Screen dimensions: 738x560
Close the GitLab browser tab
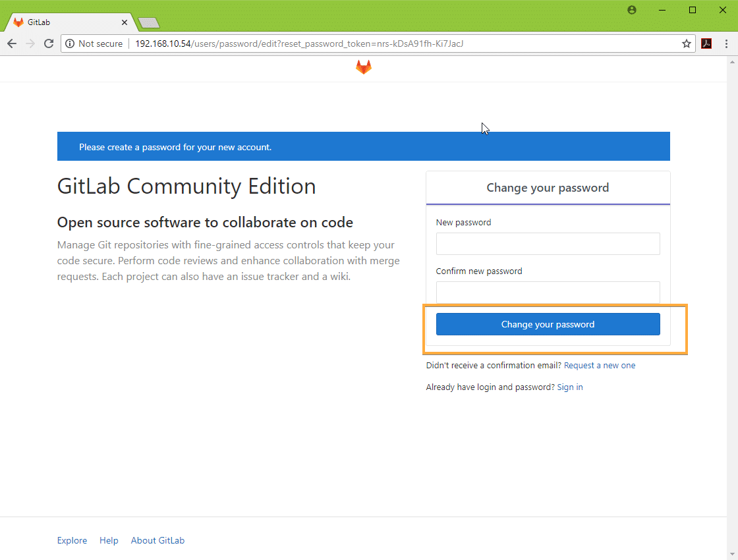point(125,22)
